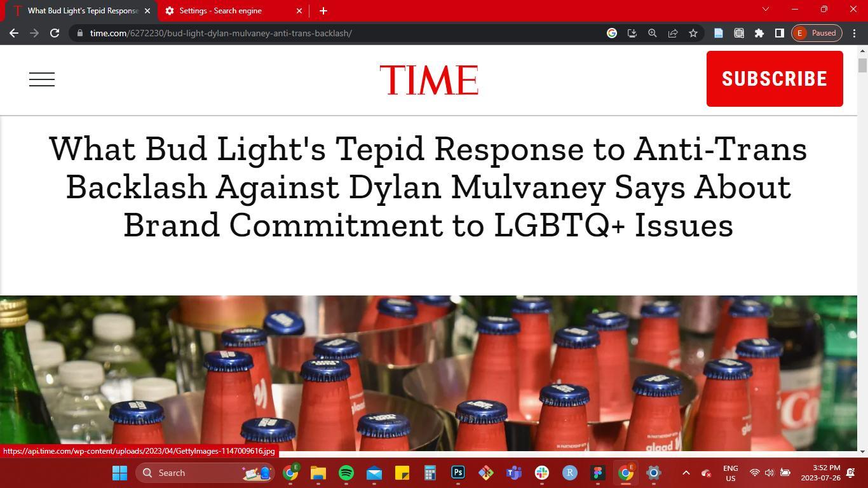Click the battery status tray icon
The image size is (868, 488).
(785, 473)
